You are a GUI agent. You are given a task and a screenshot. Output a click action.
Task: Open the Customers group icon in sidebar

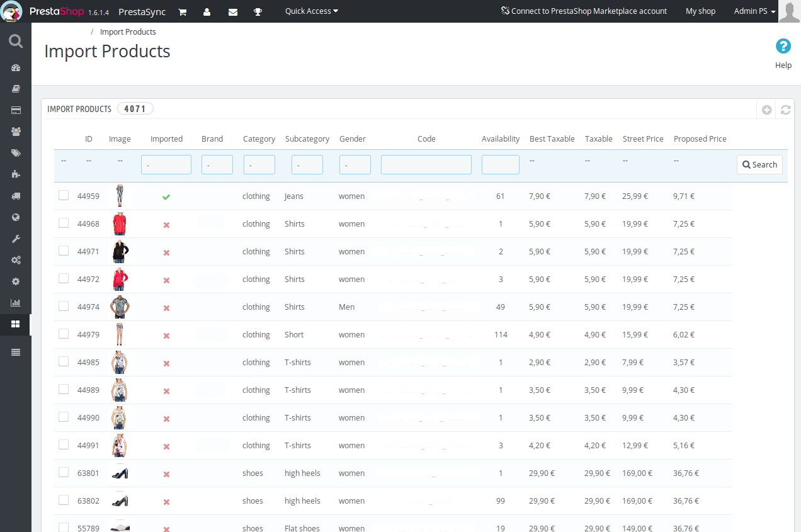tap(16, 132)
